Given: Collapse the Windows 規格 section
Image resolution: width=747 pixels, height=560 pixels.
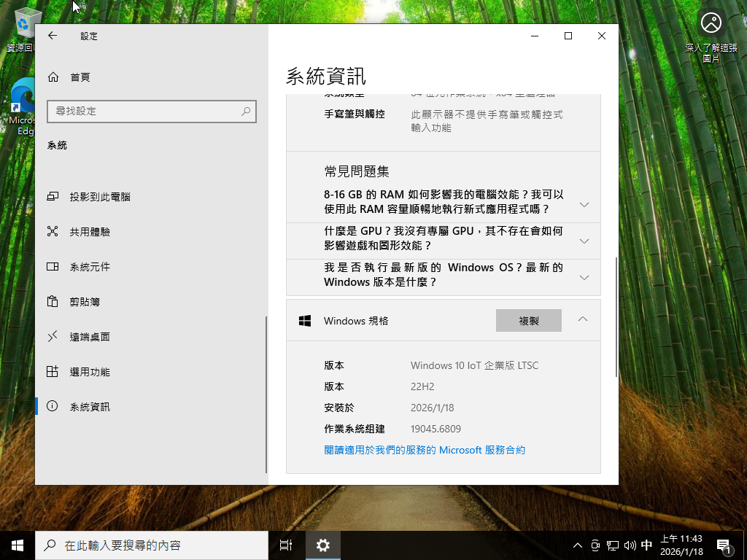Looking at the screenshot, I should tap(582, 319).
